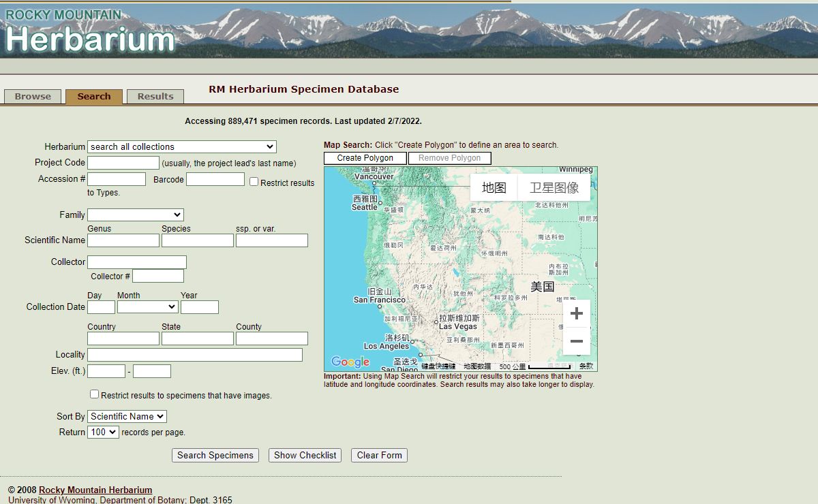The width and height of the screenshot is (818, 504).
Task: Select the Search tab
Action: [x=94, y=97]
